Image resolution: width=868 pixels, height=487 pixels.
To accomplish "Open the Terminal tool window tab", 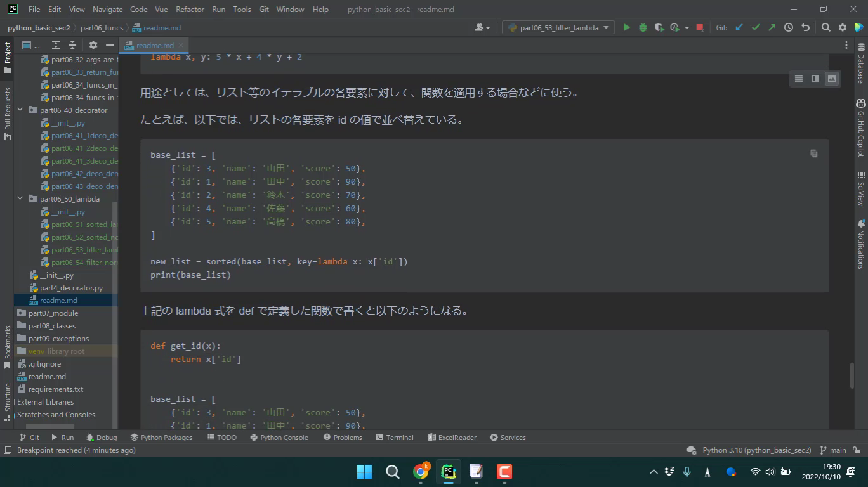I will [394, 438].
